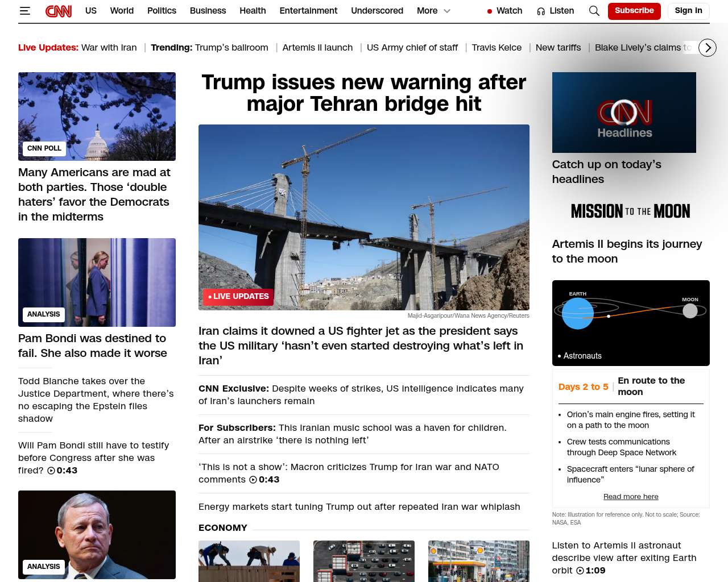The image size is (728, 582).
Task: Play Pam Bondi testify video clip
Action: tap(51, 471)
